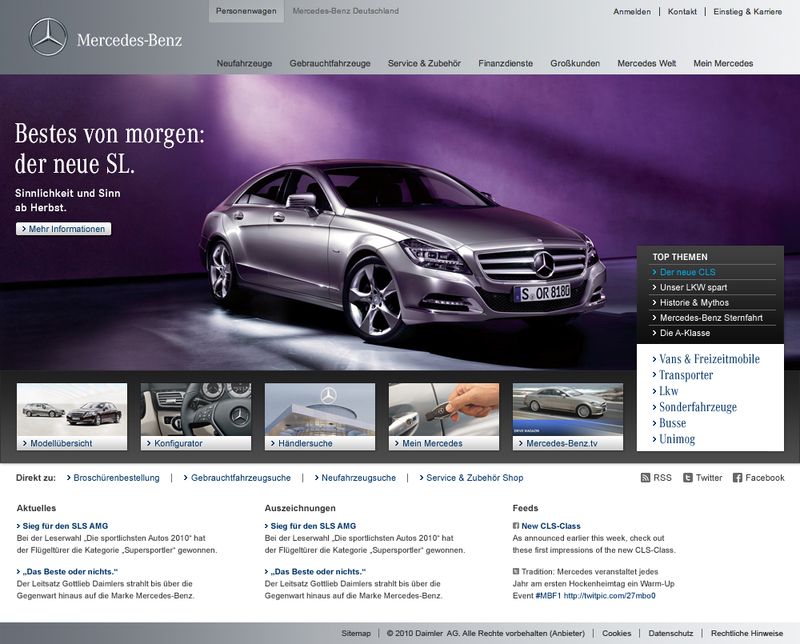The image size is (800, 644).
Task: Open the New CLS-Class feed link
Action: (x=551, y=526)
